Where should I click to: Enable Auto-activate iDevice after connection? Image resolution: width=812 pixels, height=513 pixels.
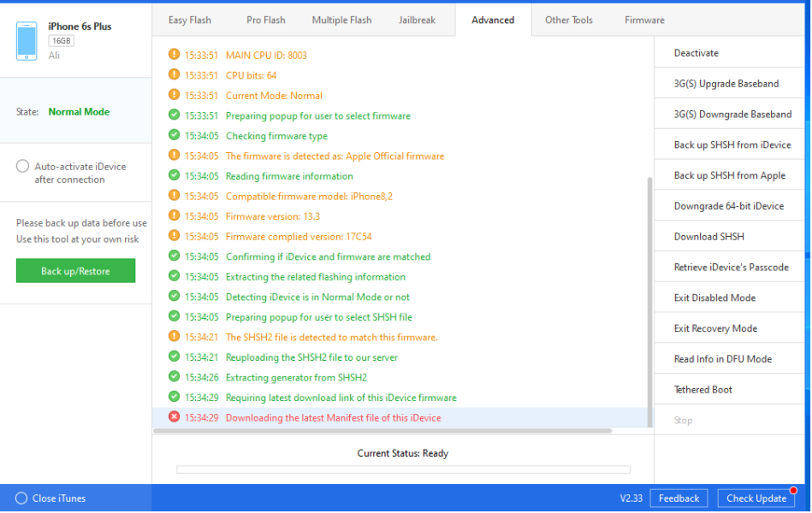[x=23, y=167]
